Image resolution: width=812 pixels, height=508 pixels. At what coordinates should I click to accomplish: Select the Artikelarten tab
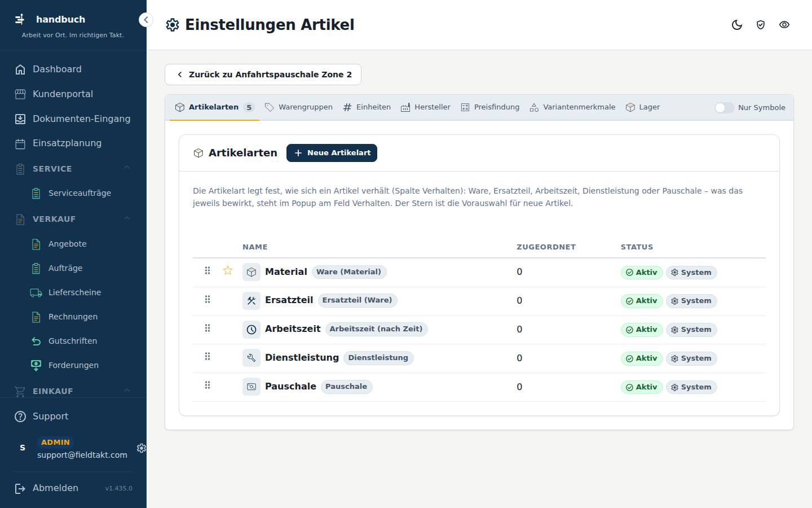[x=214, y=107]
